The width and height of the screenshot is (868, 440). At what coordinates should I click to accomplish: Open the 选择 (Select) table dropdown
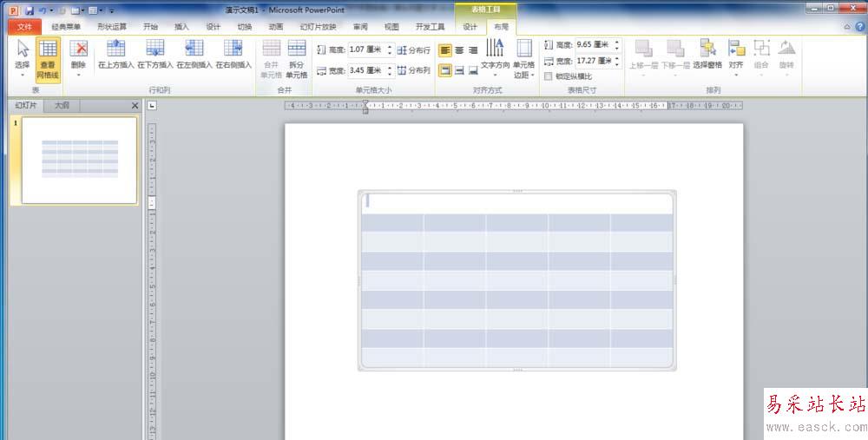pyautogui.click(x=23, y=58)
